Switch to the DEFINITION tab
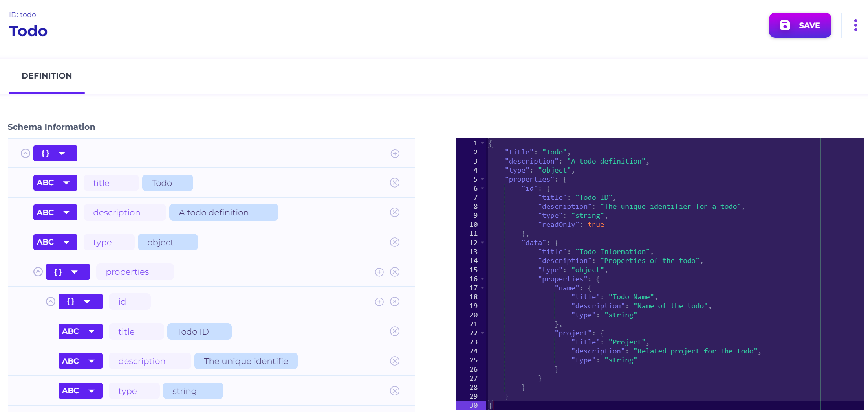Screen dimensions: 868x412 coord(47,76)
